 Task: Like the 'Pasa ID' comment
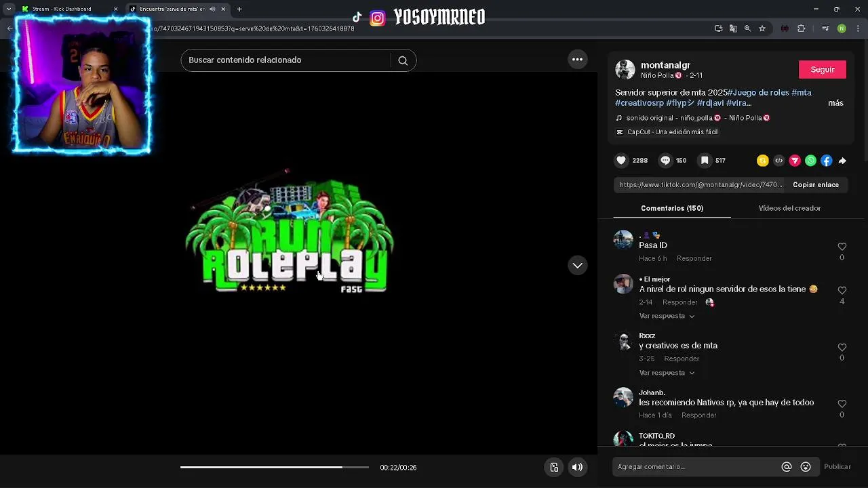tap(842, 247)
